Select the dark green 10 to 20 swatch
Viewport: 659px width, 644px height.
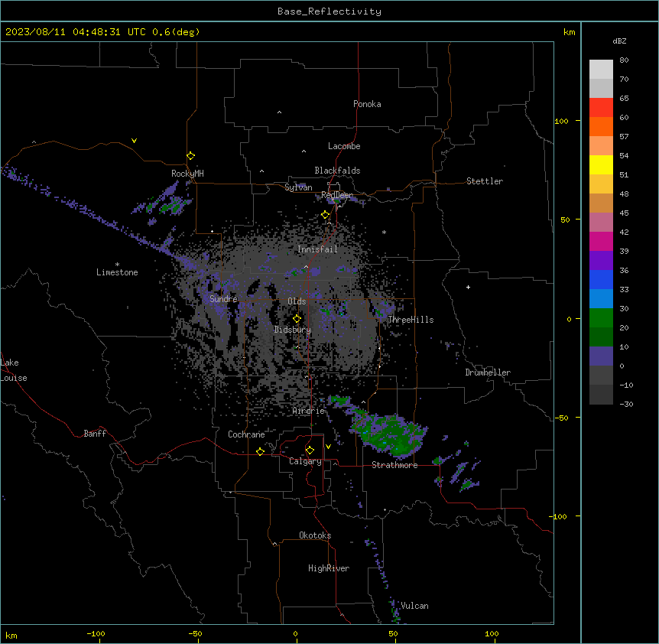[x=601, y=337]
